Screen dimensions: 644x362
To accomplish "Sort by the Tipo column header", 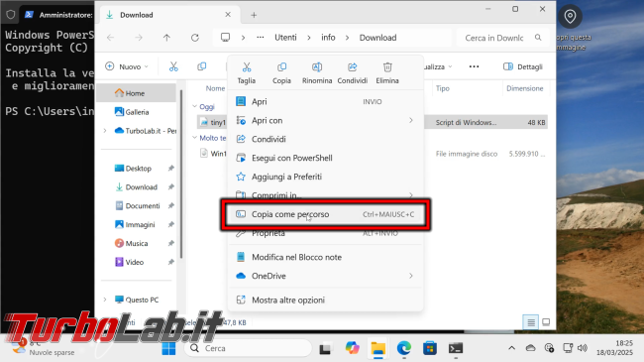I will pos(442,88).
